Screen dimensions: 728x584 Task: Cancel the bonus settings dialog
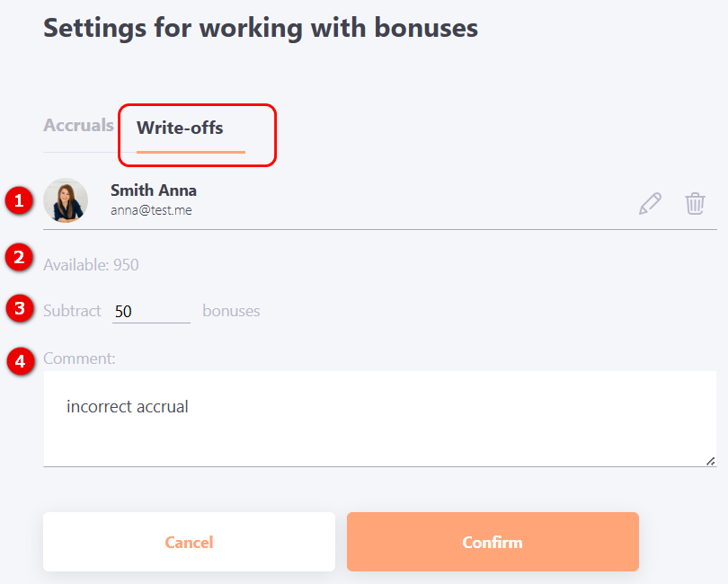(x=189, y=542)
